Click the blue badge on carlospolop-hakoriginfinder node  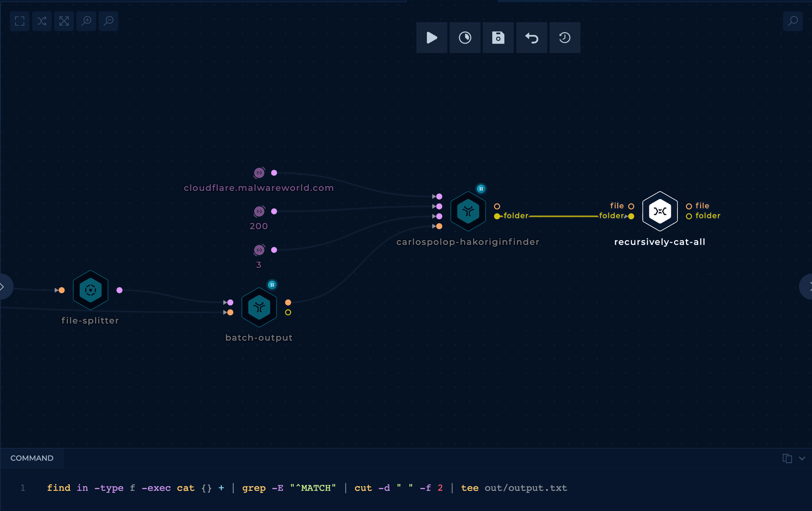(481, 188)
